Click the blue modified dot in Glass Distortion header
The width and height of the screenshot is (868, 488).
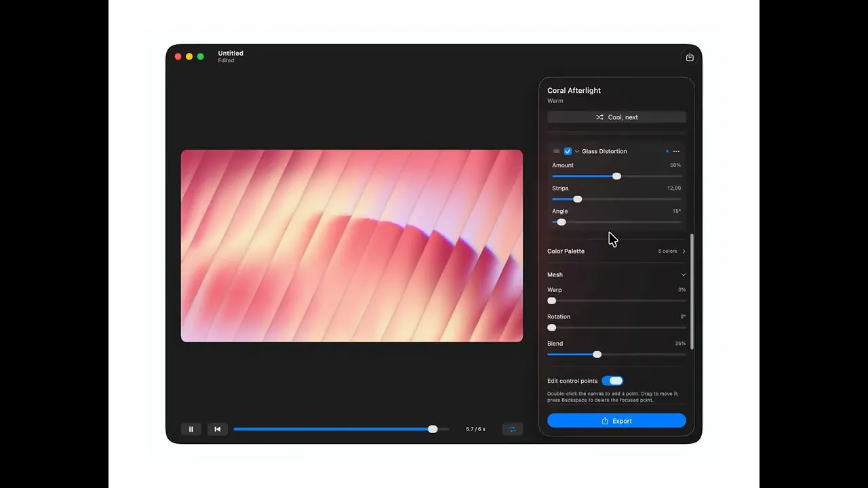[667, 151]
